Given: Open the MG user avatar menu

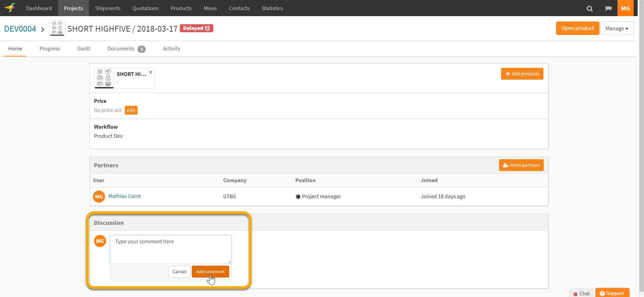Looking at the screenshot, I should [x=625, y=8].
